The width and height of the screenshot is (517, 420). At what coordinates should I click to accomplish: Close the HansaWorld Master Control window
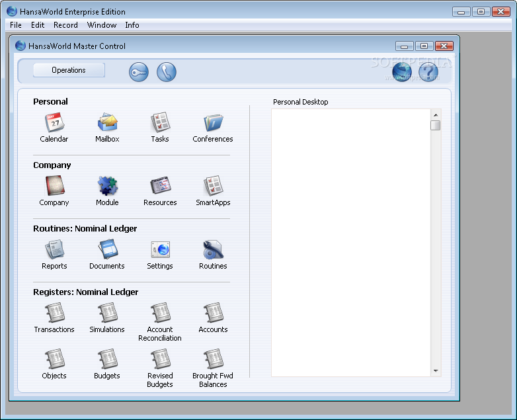(444, 46)
